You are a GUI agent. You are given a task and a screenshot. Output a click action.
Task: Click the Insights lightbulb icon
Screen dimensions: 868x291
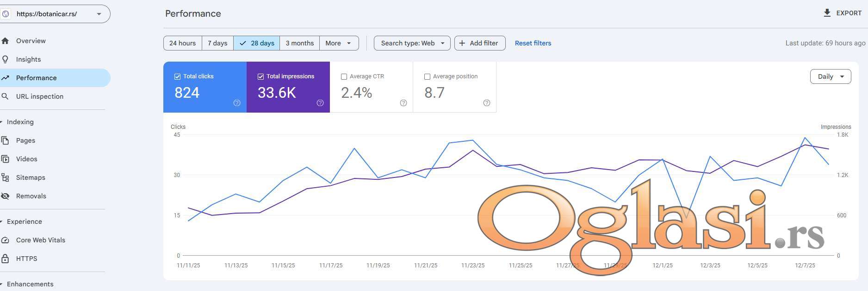coord(6,59)
